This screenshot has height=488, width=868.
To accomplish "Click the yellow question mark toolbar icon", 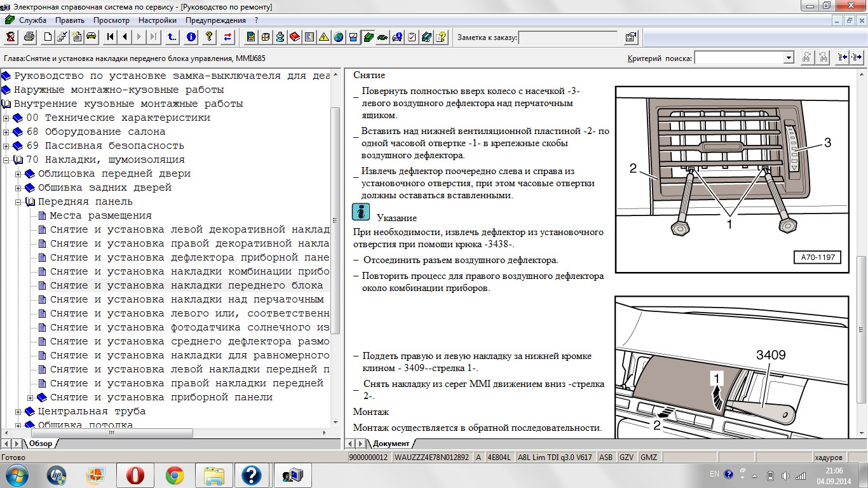I will click(x=208, y=37).
